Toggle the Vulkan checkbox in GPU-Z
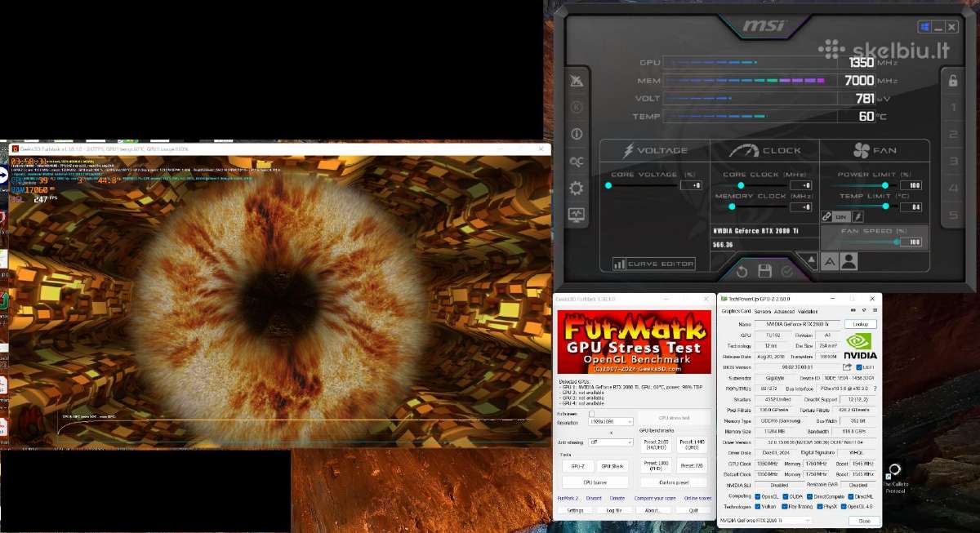 point(758,507)
